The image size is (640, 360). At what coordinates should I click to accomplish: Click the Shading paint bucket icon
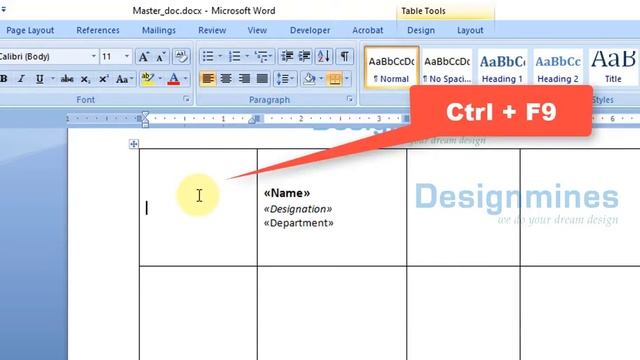pyautogui.click(x=309, y=78)
